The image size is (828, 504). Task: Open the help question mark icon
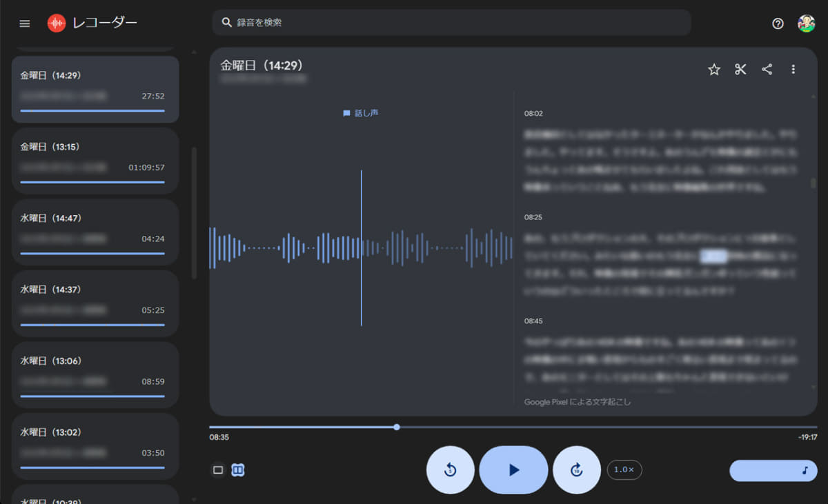[778, 23]
